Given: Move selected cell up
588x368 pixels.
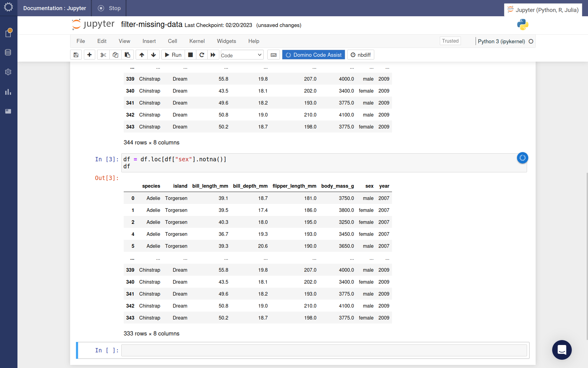Looking at the screenshot, I should point(141,55).
